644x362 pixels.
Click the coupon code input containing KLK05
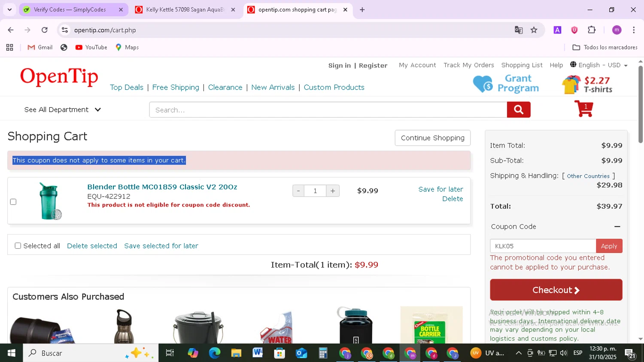pyautogui.click(x=543, y=246)
